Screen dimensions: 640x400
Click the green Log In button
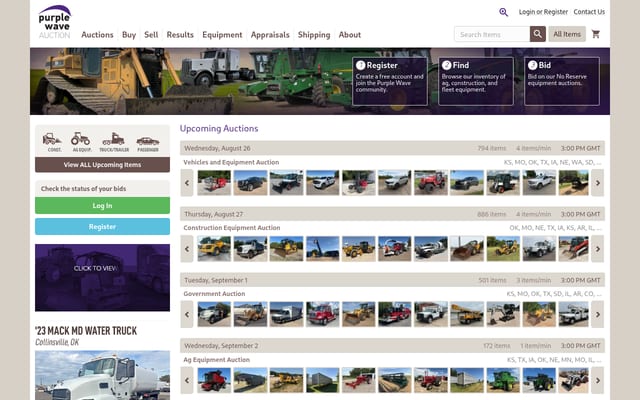click(x=102, y=206)
